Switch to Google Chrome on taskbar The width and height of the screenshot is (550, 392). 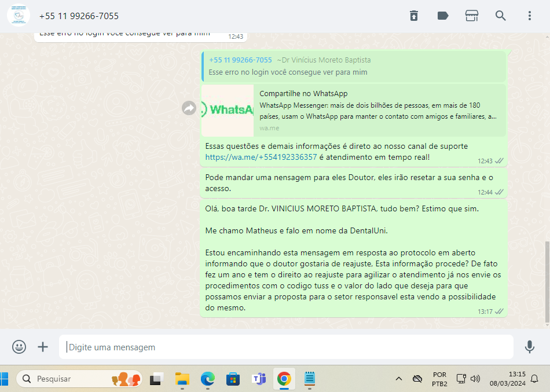click(284, 379)
